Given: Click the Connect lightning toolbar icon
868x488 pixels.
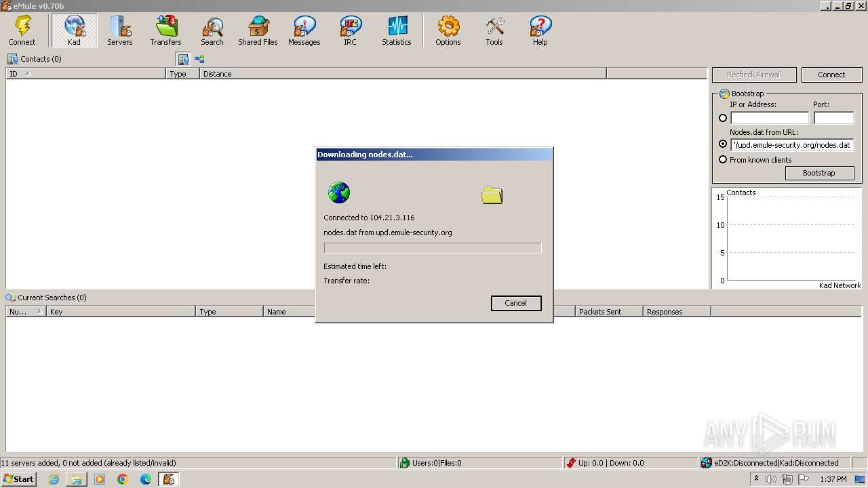Looking at the screenshot, I should pyautogui.click(x=22, y=30).
